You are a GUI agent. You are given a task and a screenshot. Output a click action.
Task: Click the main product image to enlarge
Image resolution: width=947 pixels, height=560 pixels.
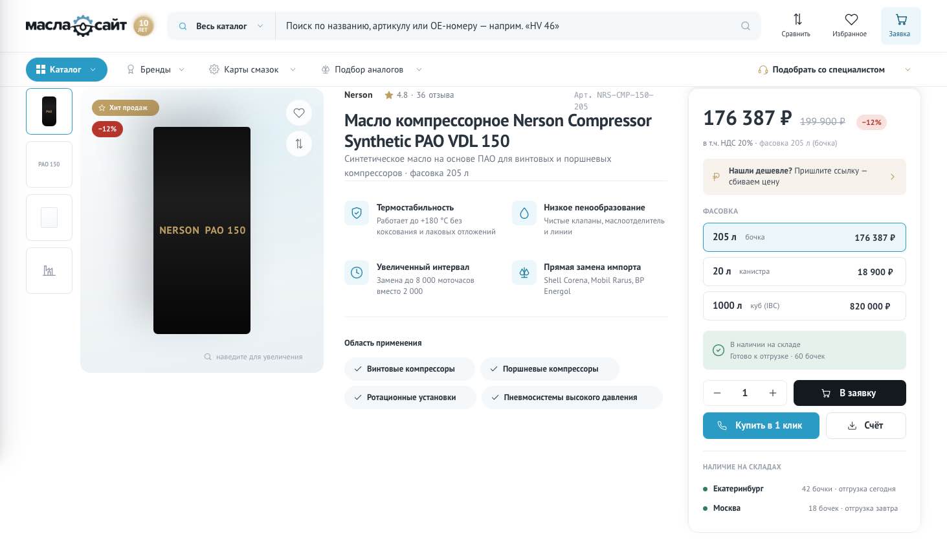(x=202, y=230)
